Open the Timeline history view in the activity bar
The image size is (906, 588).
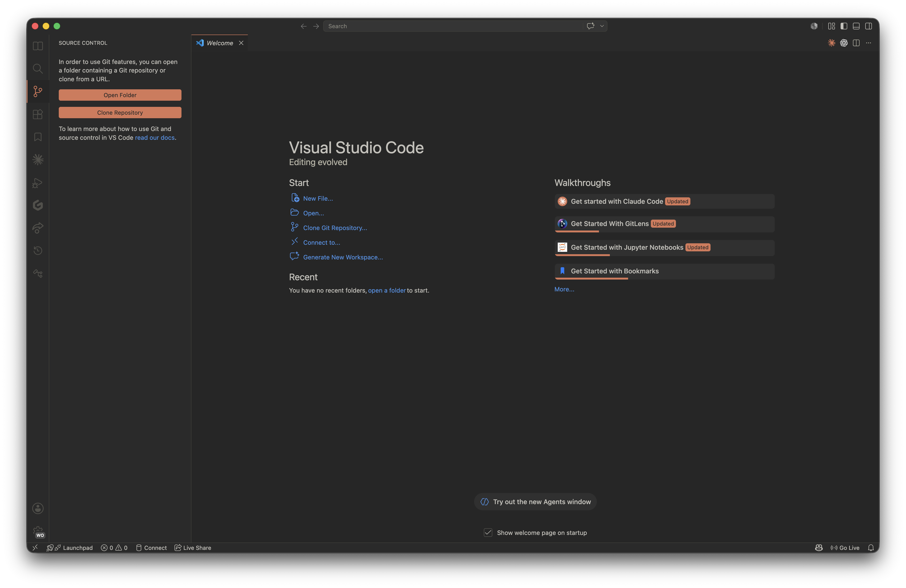click(x=38, y=250)
